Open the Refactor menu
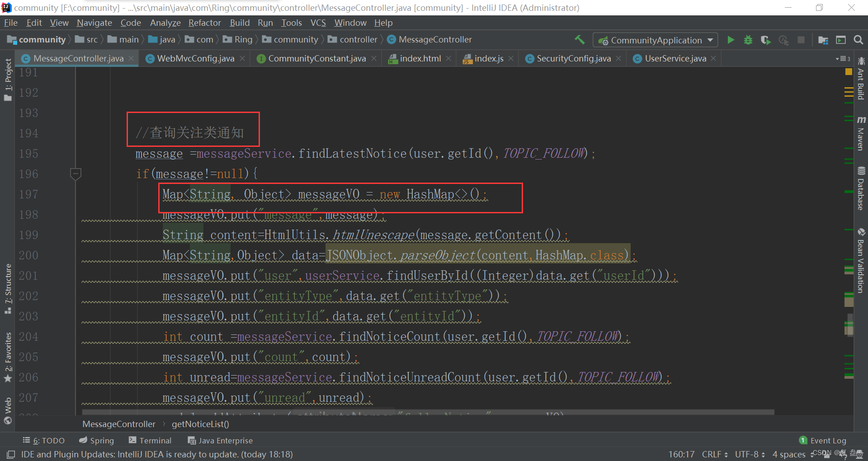The width and height of the screenshot is (868, 461). pyautogui.click(x=204, y=23)
